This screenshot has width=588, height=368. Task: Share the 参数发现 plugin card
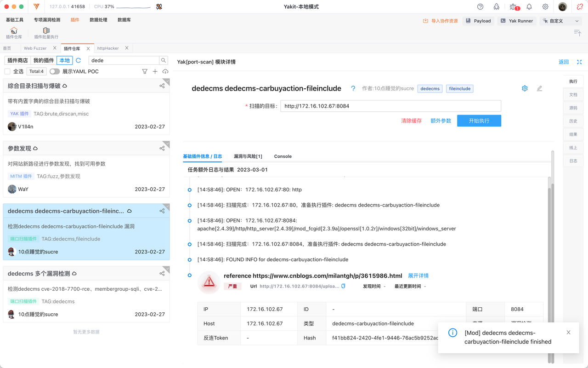click(x=162, y=148)
